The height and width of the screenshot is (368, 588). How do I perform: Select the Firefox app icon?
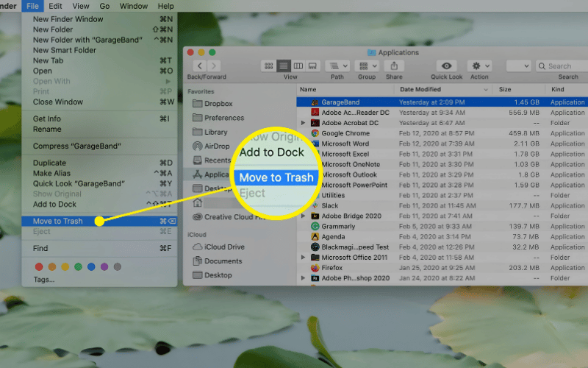(315, 268)
